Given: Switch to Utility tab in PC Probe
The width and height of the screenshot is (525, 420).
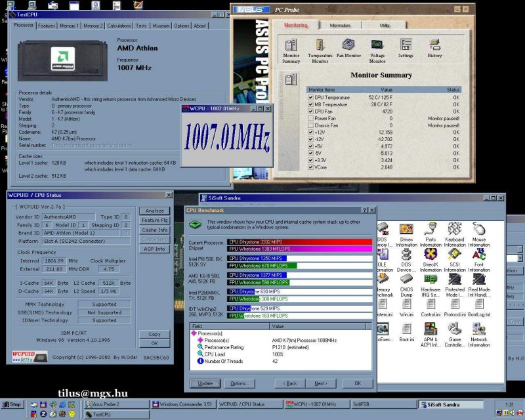Looking at the screenshot, I should click(x=385, y=25).
